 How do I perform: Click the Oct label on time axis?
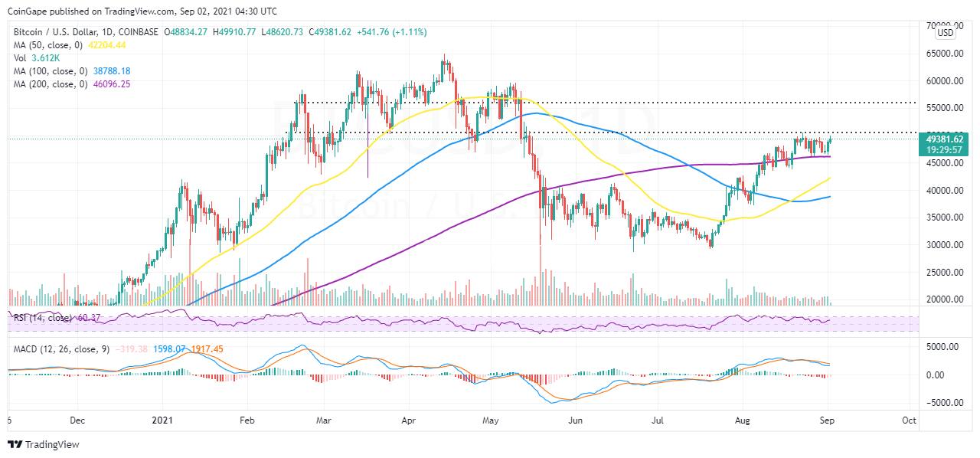[x=910, y=420]
